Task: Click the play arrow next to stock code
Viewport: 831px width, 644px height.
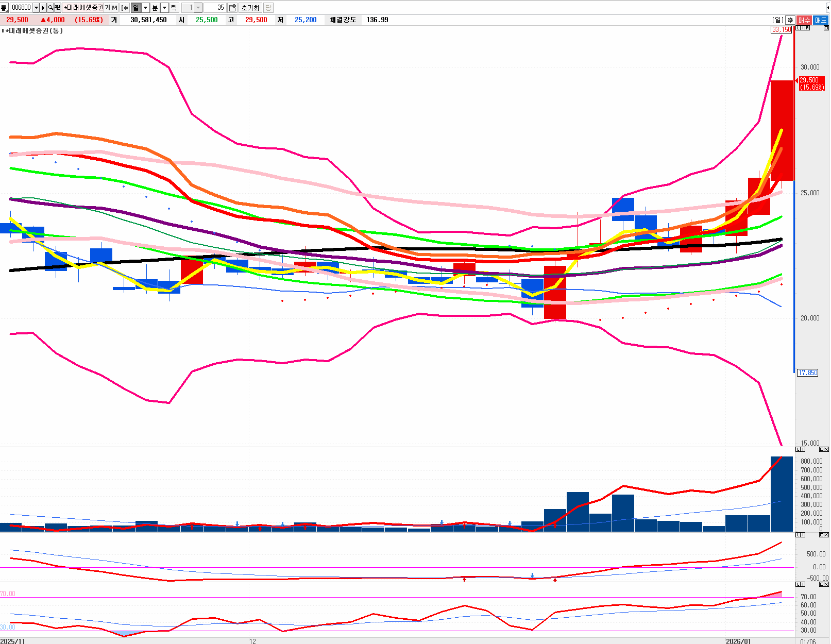Action: click(x=43, y=8)
